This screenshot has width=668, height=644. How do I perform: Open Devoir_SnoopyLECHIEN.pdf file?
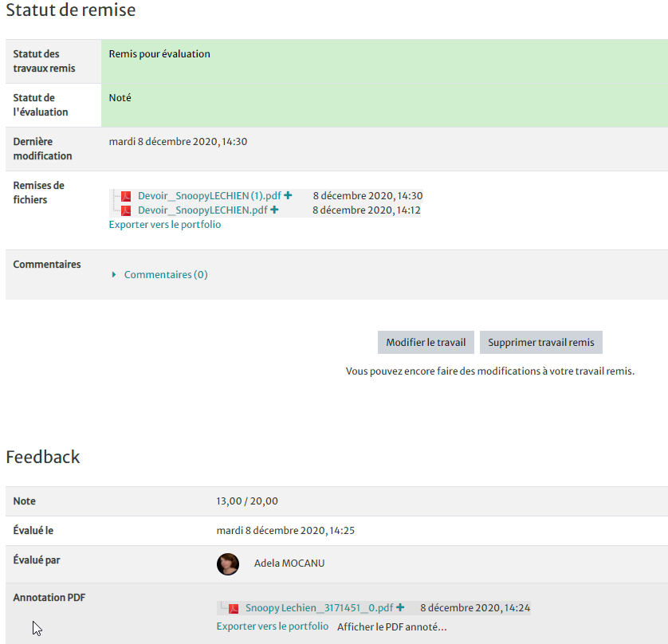coord(202,210)
